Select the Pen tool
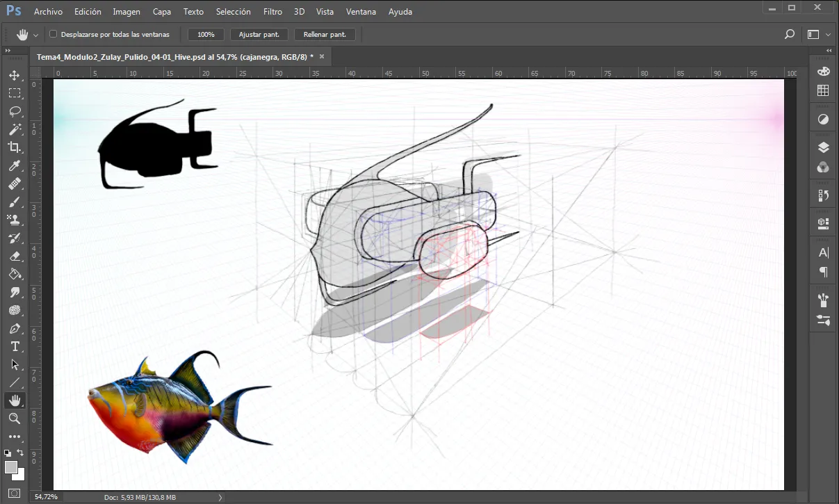The image size is (839, 504). coord(15,328)
